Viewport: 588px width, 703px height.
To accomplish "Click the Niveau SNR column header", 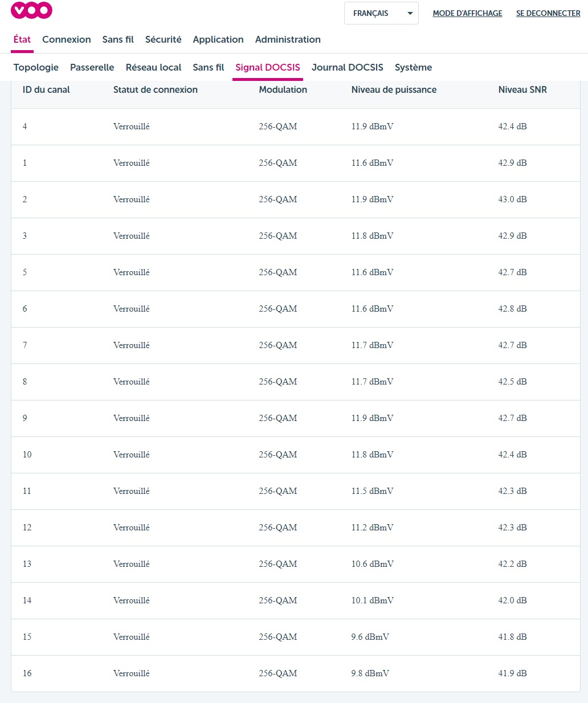I will click(522, 89).
